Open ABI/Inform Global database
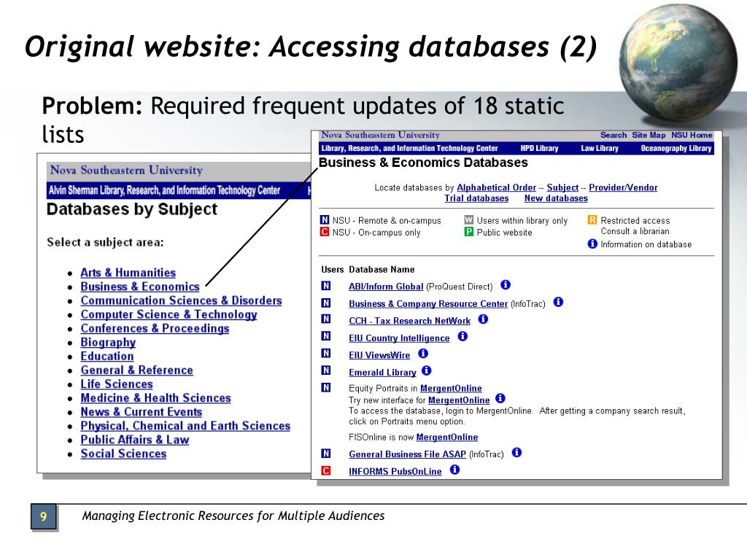The image size is (747, 560). click(x=386, y=287)
